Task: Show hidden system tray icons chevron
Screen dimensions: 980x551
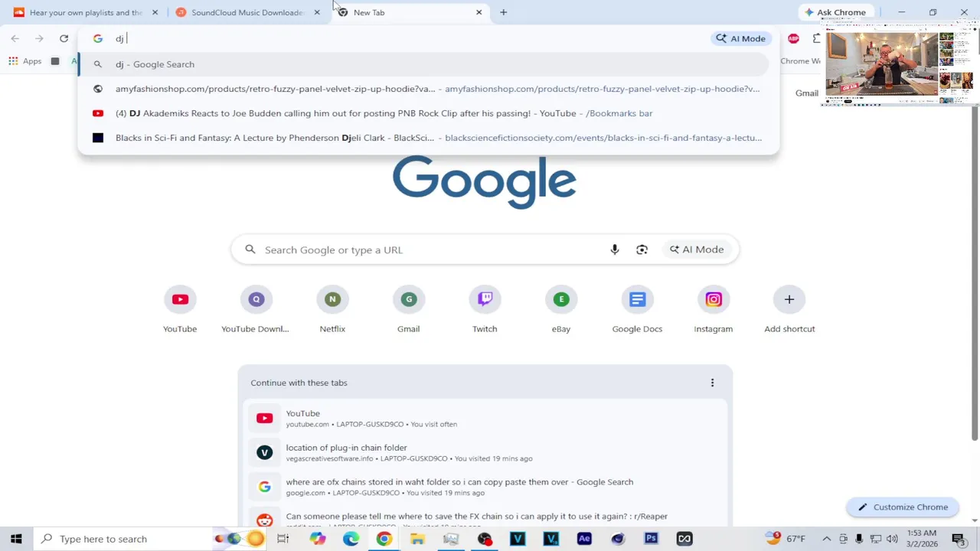Action: pos(827,539)
